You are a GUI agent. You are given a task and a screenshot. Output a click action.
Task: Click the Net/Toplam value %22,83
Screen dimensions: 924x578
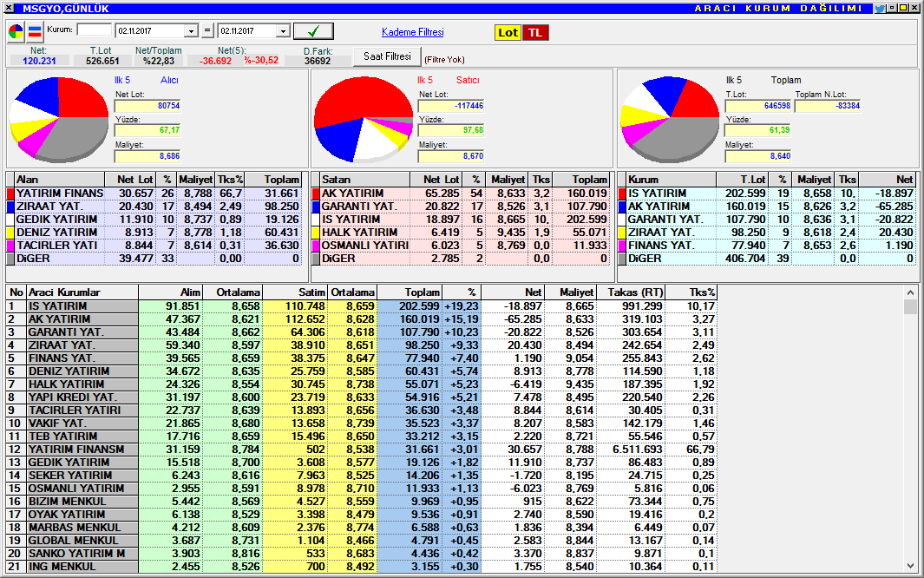(x=159, y=61)
